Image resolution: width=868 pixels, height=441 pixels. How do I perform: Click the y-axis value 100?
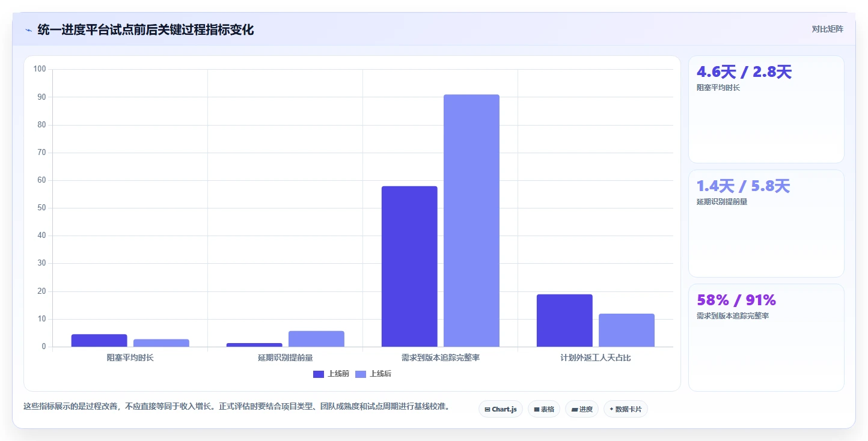point(40,69)
